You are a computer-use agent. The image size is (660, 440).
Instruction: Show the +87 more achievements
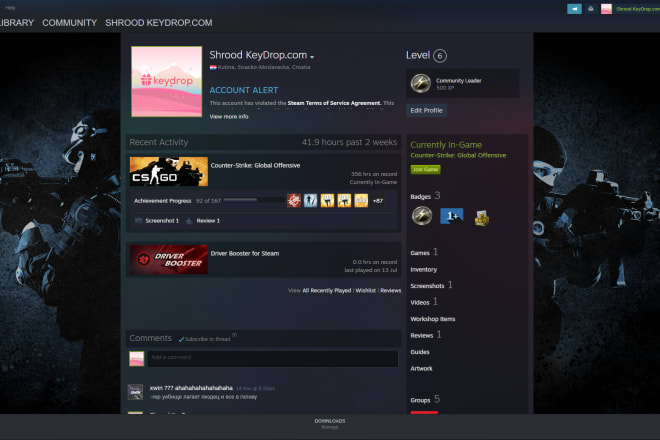pyautogui.click(x=378, y=201)
